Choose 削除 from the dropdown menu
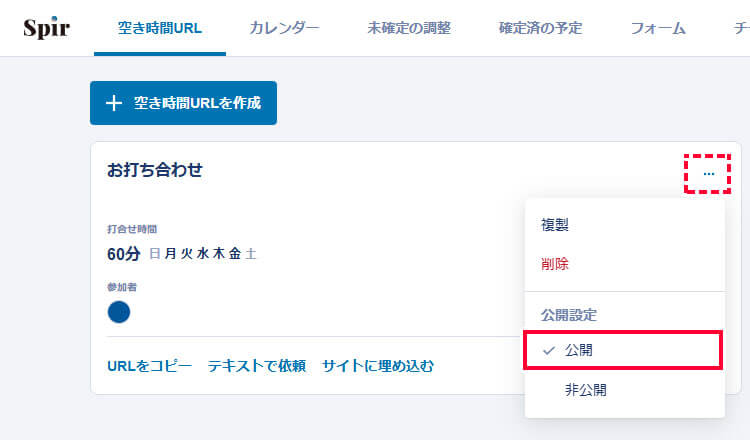Screen dimensions: 750x440 click(x=625, y=264)
